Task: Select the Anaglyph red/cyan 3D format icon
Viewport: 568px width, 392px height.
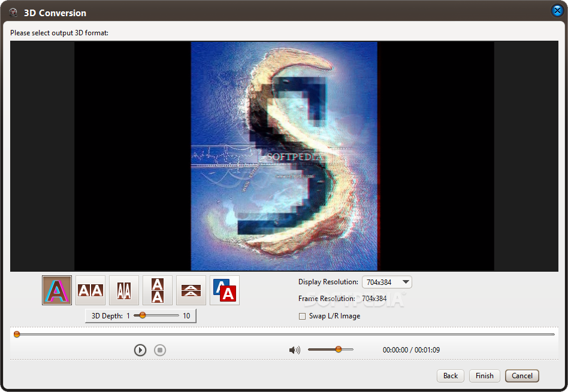Action: click(57, 290)
